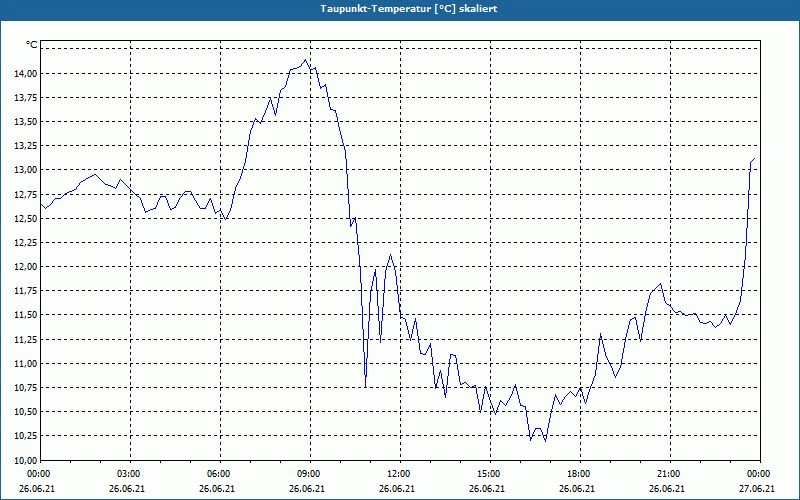Pick the 13,00 y-axis label
The image size is (800, 500).
(x=24, y=170)
